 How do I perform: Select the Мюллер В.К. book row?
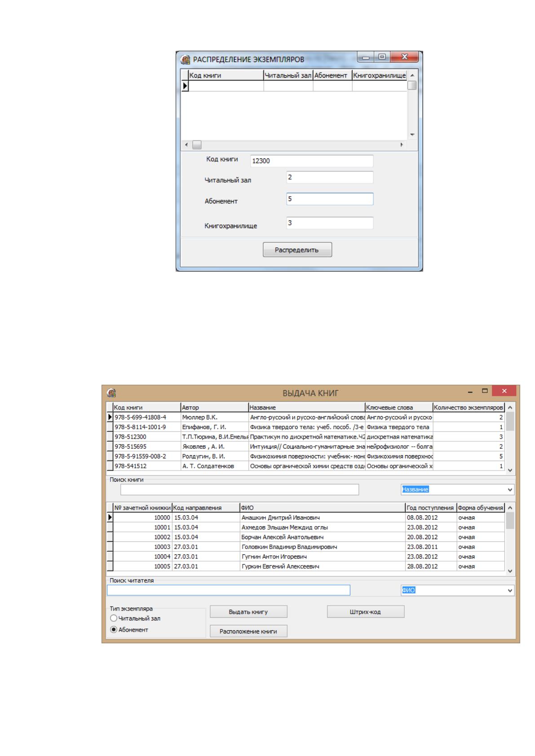coord(308,417)
